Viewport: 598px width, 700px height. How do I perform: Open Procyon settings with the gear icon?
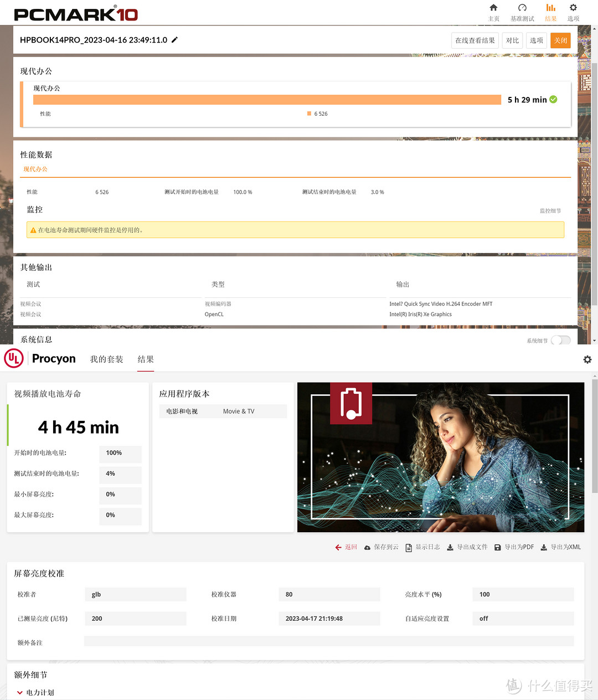pos(587,359)
